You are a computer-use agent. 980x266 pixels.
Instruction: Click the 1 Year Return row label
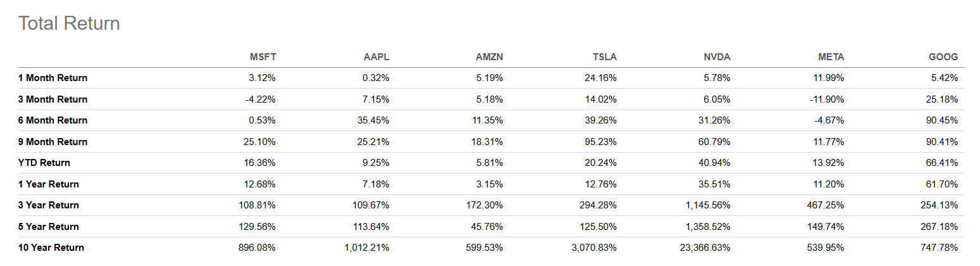pos(49,184)
